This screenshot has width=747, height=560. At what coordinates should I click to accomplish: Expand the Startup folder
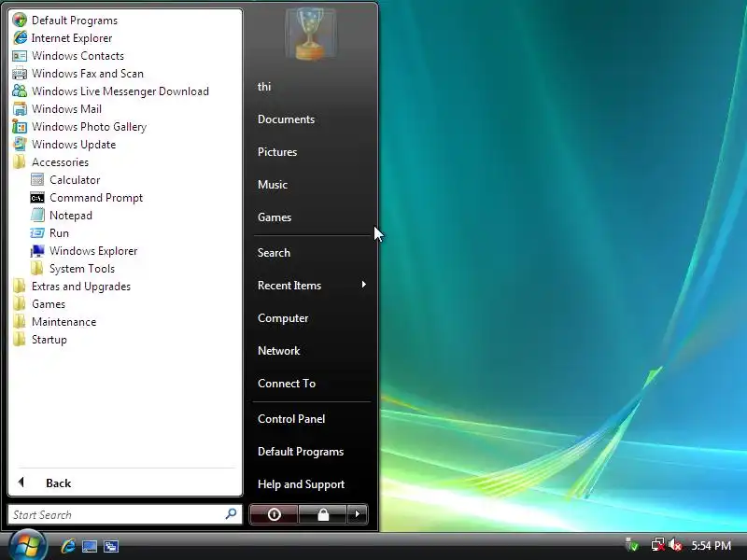click(x=40, y=340)
